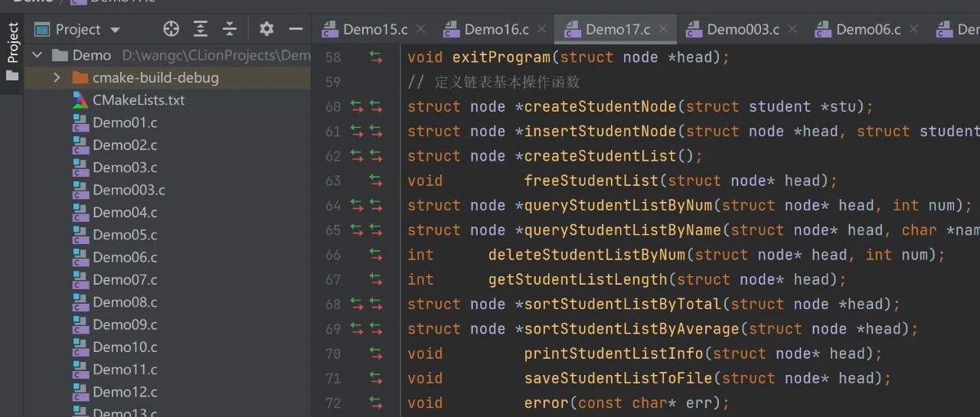
Task: Click saveStudentListToFile function name
Action: [619, 378]
